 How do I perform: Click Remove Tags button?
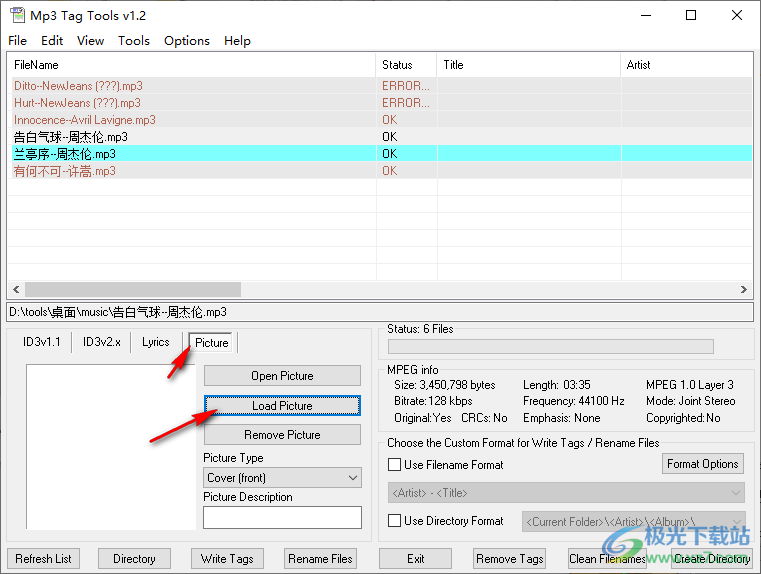[x=510, y=559]
